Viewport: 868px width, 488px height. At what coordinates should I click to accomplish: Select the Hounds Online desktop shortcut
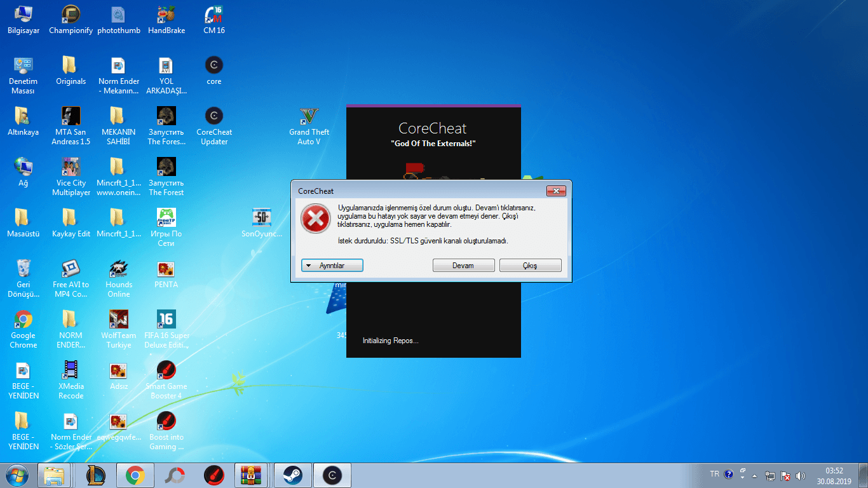click(119, 279)
